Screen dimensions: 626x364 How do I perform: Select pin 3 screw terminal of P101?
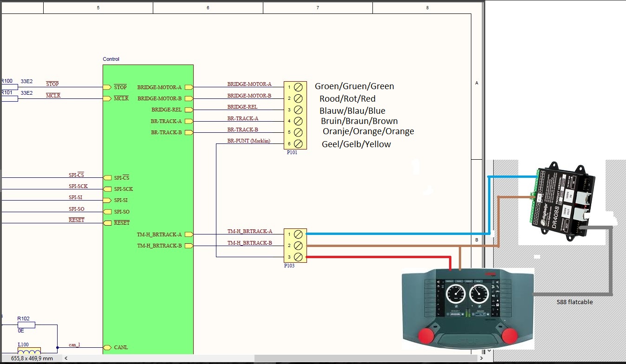click(299, 110)
